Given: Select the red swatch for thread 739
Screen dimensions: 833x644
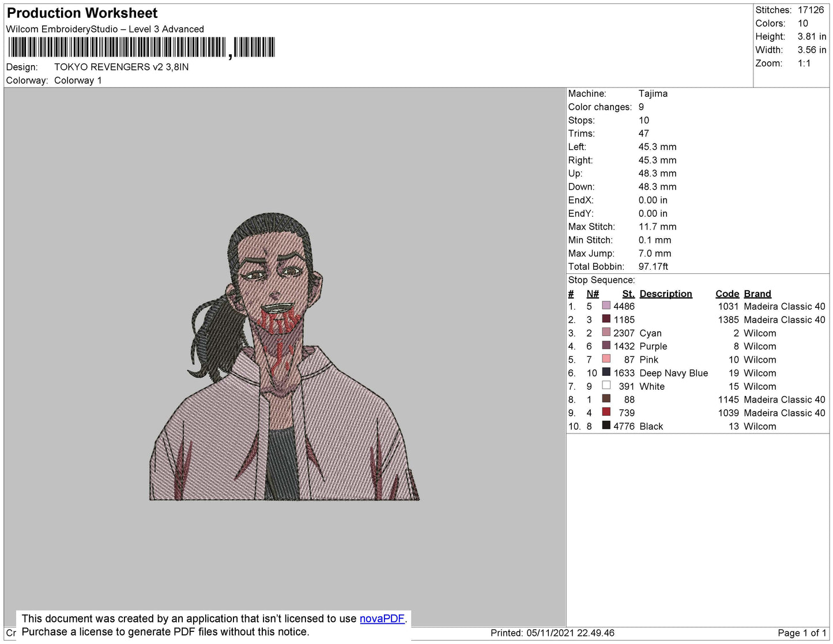Looking at the screenshot, I should click(606, 412).
